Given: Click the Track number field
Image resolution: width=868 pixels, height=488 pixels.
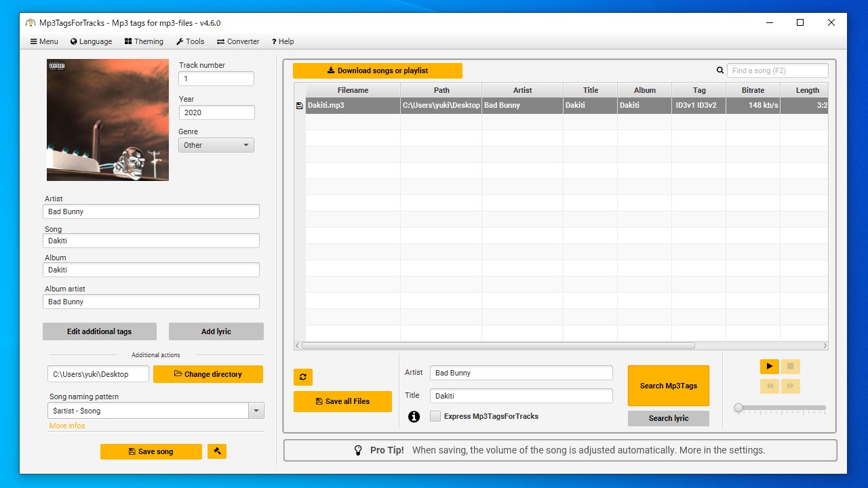Looking at the screenshot, I should pos(216,79).
